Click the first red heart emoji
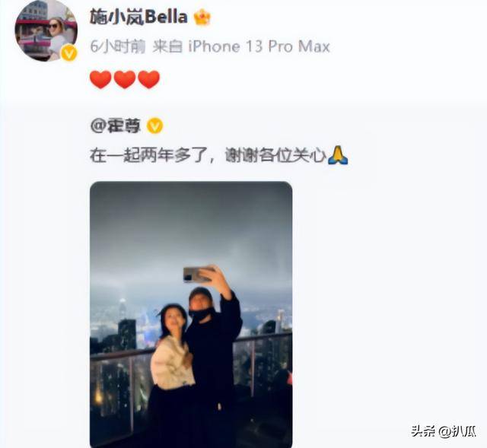 [100, 79]
